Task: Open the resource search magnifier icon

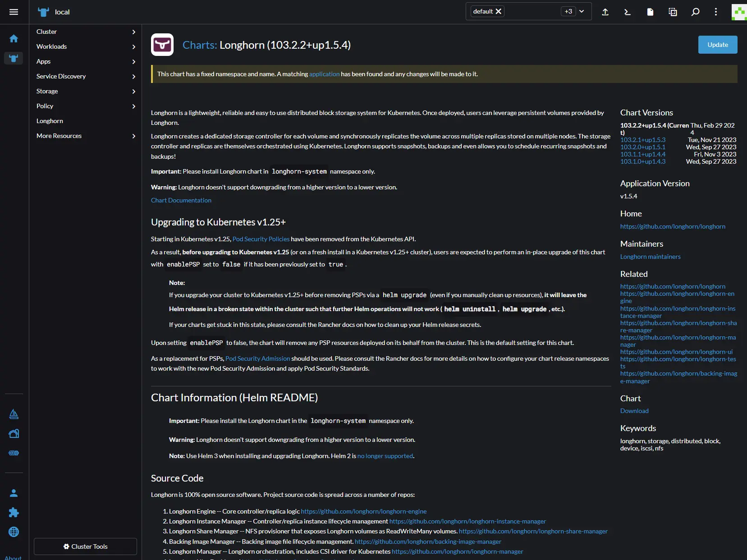Action: click(695, 12)
